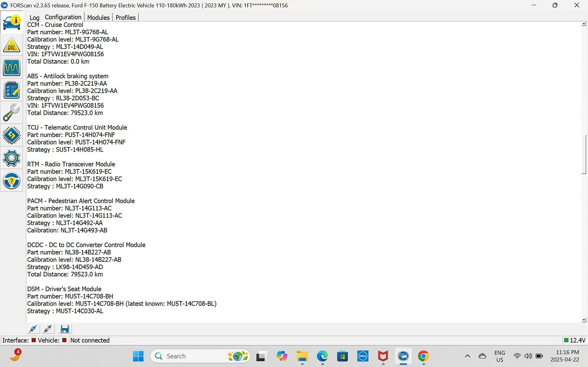Click the volume speaker tray icon

point(528,356)
